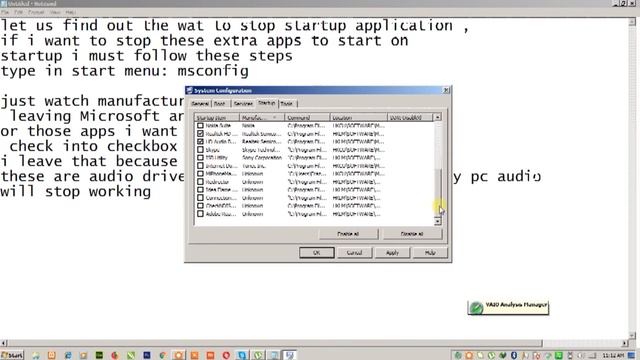Switch to System Configuration taskbar button
This screenshot has height=360, width=640.
[x=290, y=356]
